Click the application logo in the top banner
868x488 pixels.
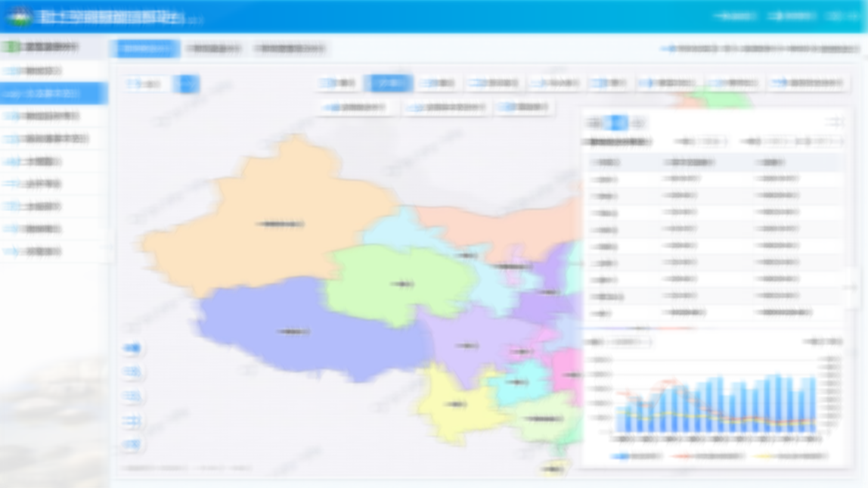19,14
